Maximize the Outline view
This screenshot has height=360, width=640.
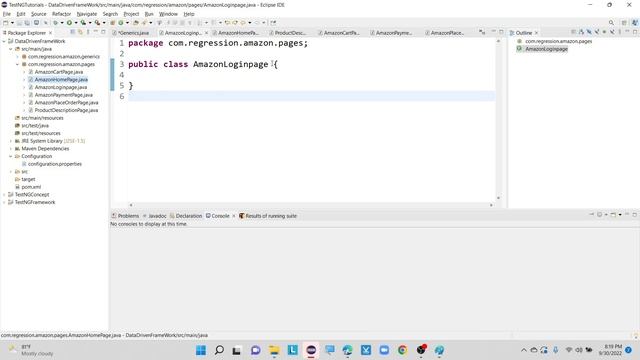pyautogui.click(x=635, y=32)
